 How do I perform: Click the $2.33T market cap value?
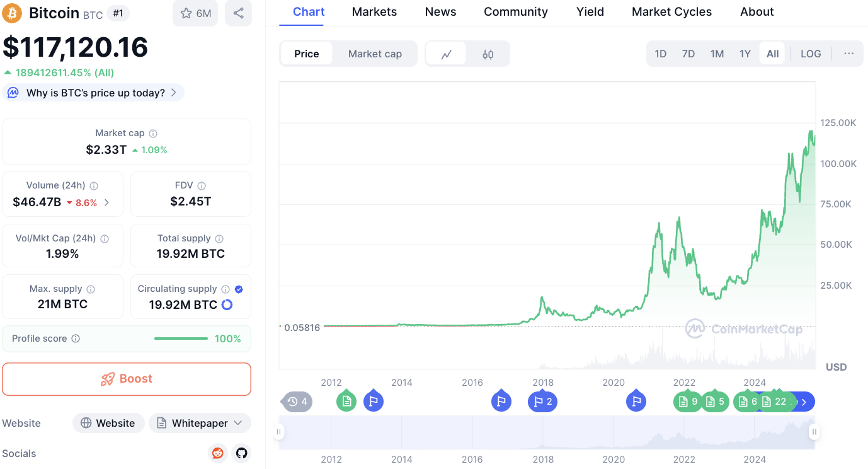click(x=106, y=150)
